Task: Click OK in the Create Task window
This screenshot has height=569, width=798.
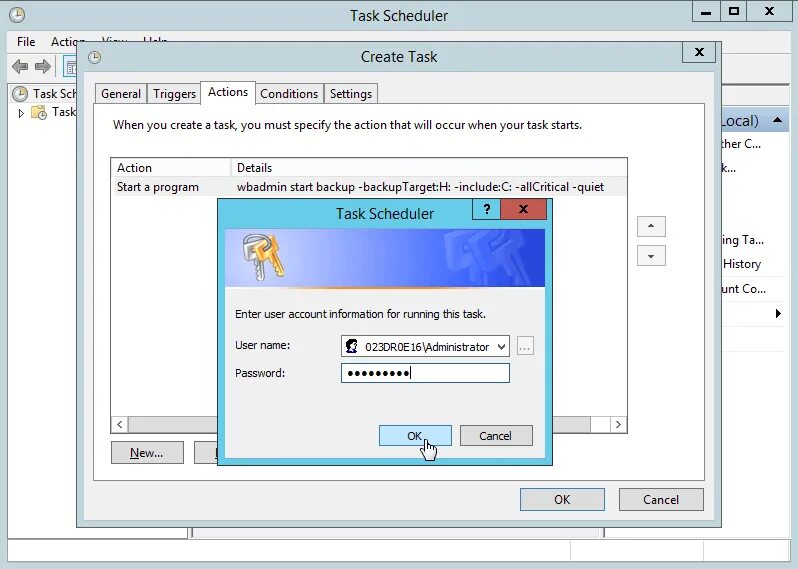Action: pyautogui.click(x=562, y=499)
